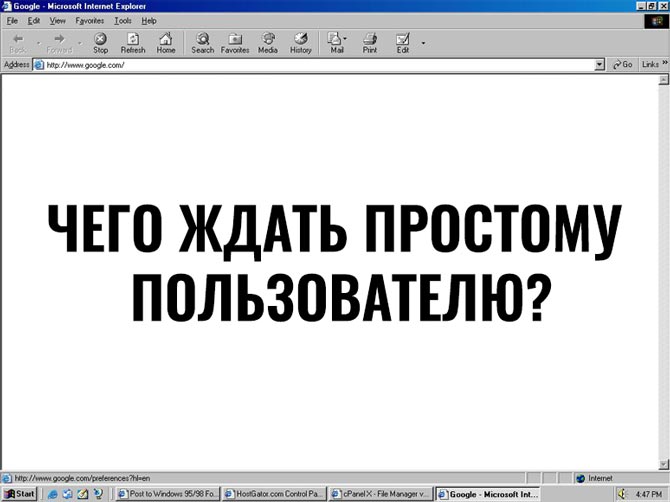Click the Go button
The height and width of the screenshot is (502, 670).
(x=623, y=64)
